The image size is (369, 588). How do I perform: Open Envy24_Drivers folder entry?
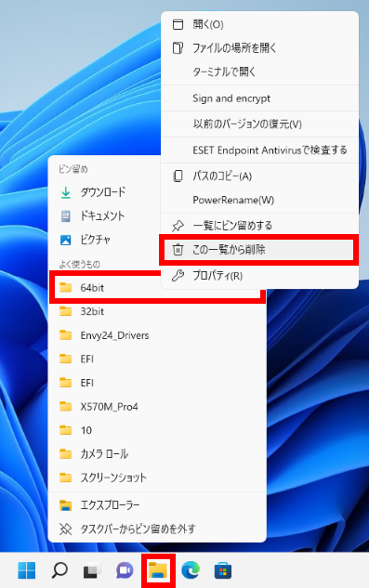157,335
